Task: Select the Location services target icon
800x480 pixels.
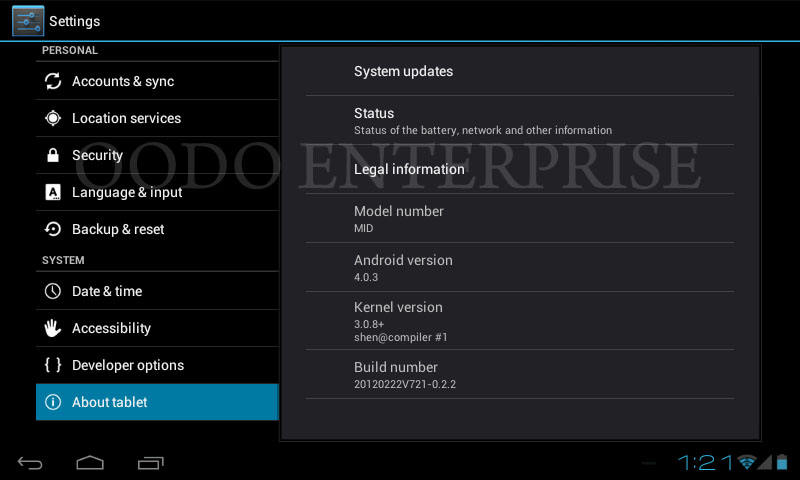Action: [x=53, y=118]
